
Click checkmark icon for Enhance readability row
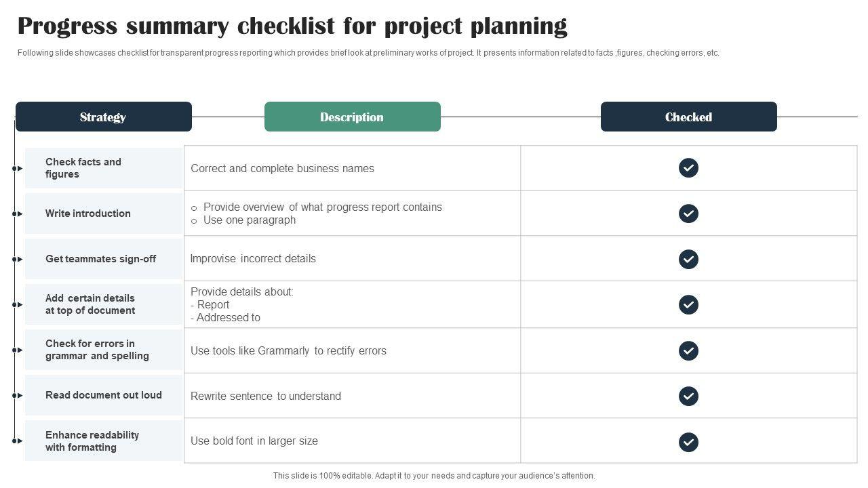pos(688,442)
